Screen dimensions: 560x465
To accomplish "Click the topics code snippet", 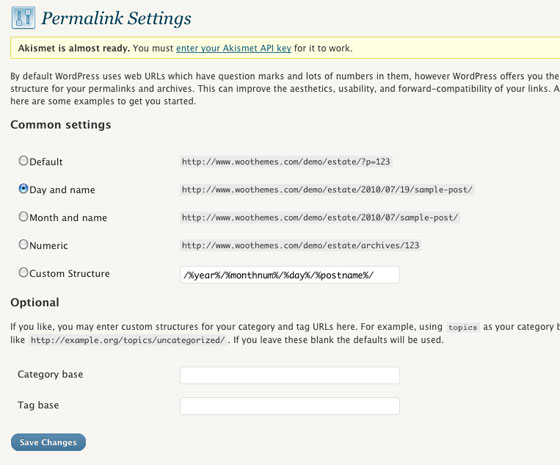I will [463, 327].
